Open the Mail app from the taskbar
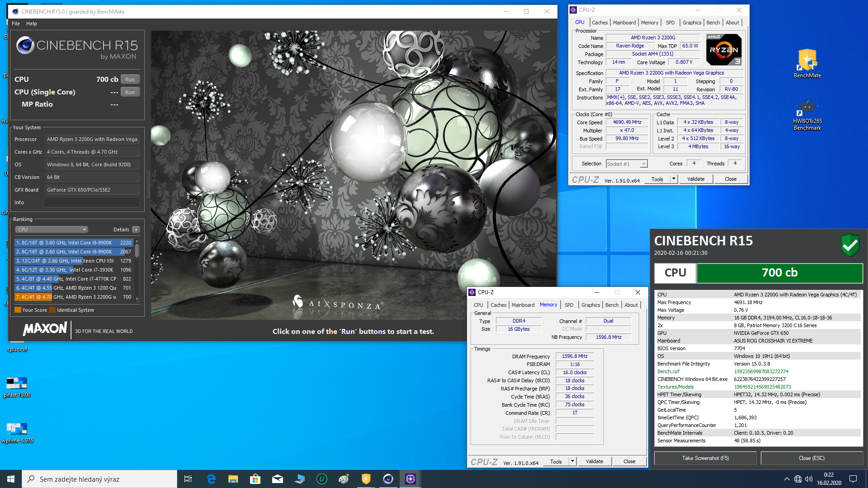 coord(278,479)
